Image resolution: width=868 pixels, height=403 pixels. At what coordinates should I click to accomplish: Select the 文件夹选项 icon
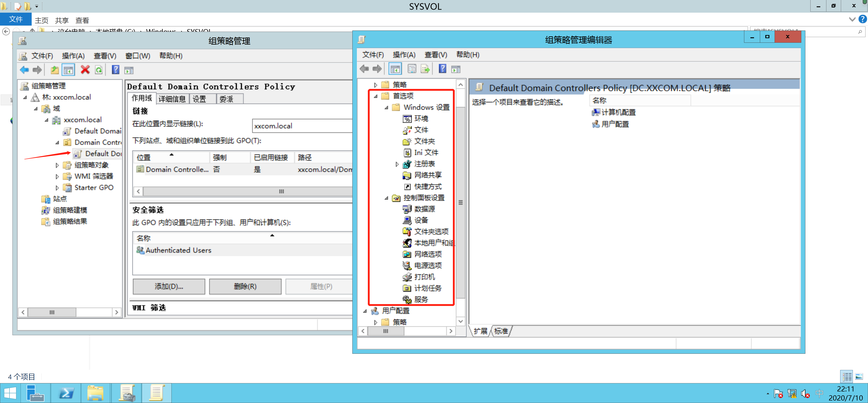407,232
